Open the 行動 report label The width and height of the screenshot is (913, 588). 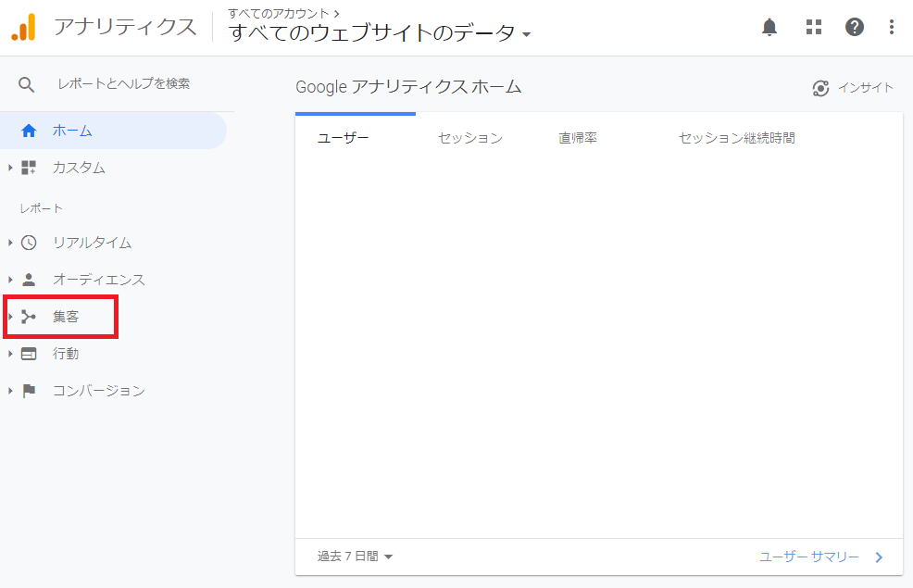(x=66, y=354)
